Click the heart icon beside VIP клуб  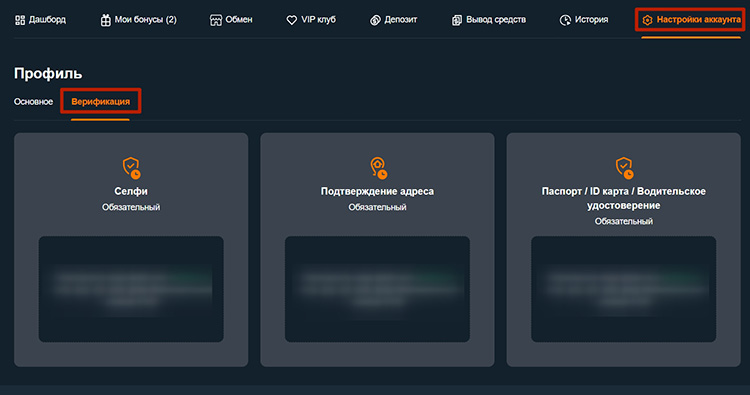click(291, 20)
